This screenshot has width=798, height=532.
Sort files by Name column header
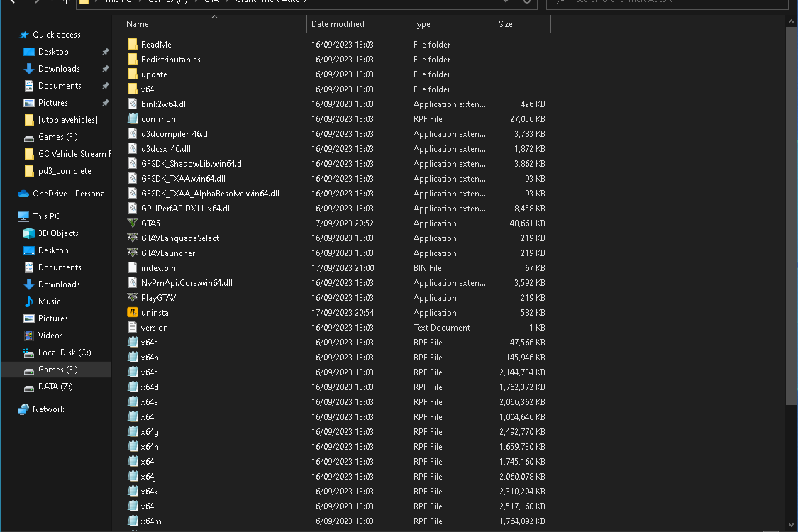(138, 24)
